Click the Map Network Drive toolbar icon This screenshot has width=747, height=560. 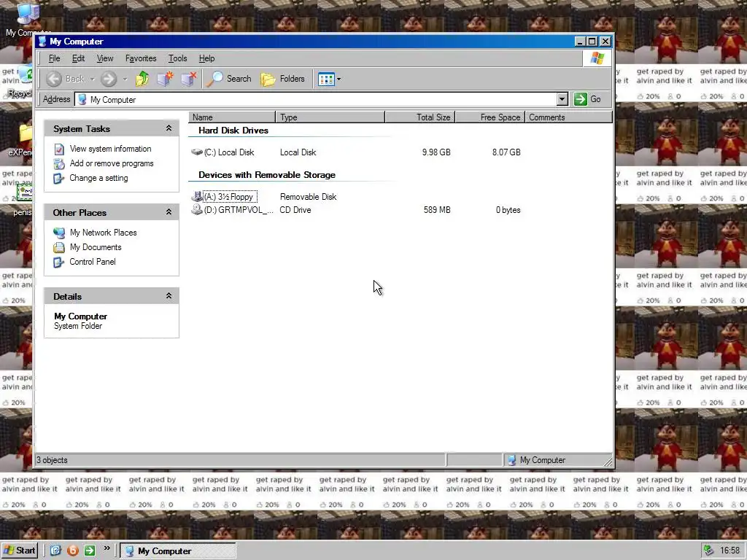pyautogui.click(x=166, y=79)
